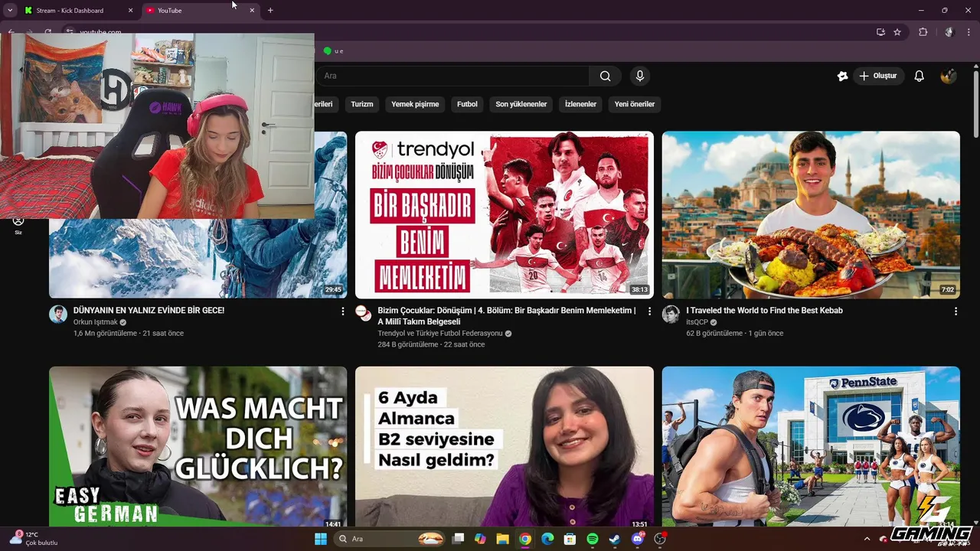
Task: Open Bizim Çocuklar: Dönüşüm video title
Action: click(506, 316)
